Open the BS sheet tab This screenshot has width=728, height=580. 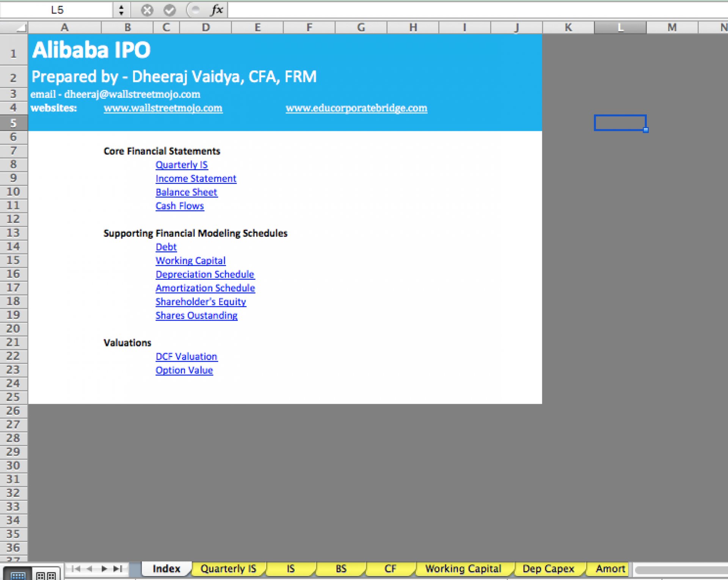click(x=341, y=569)
